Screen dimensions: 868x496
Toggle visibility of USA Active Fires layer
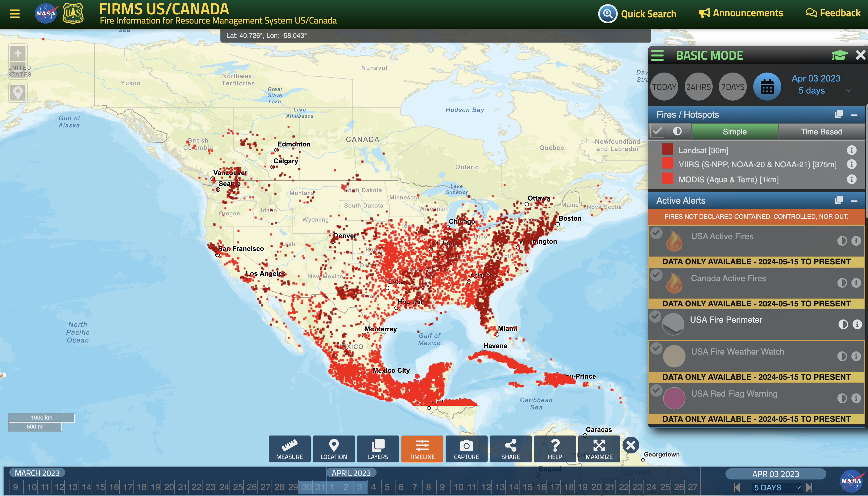click(x=657, y=233)
